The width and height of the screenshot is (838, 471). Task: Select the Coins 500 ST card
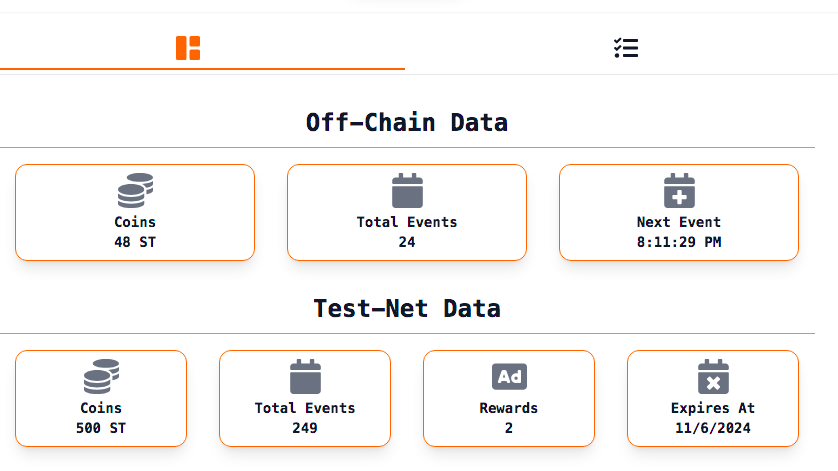(101, 398)
